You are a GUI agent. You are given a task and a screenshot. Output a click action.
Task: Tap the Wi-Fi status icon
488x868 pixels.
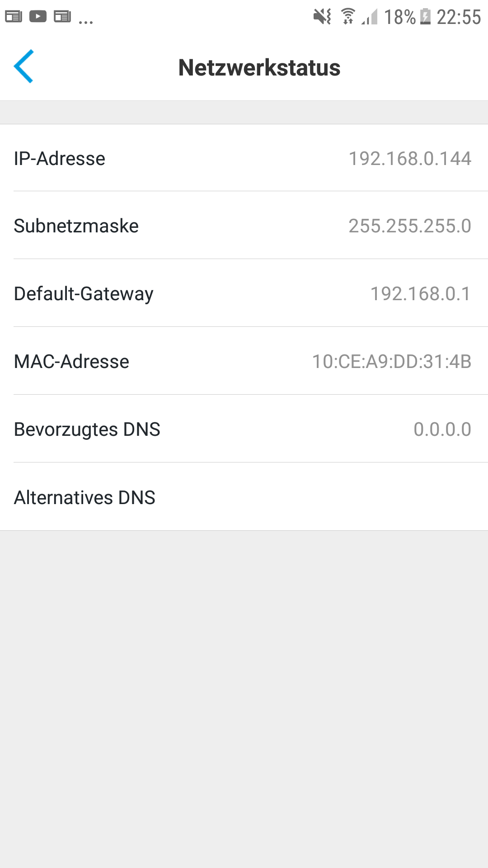(347, 16)
